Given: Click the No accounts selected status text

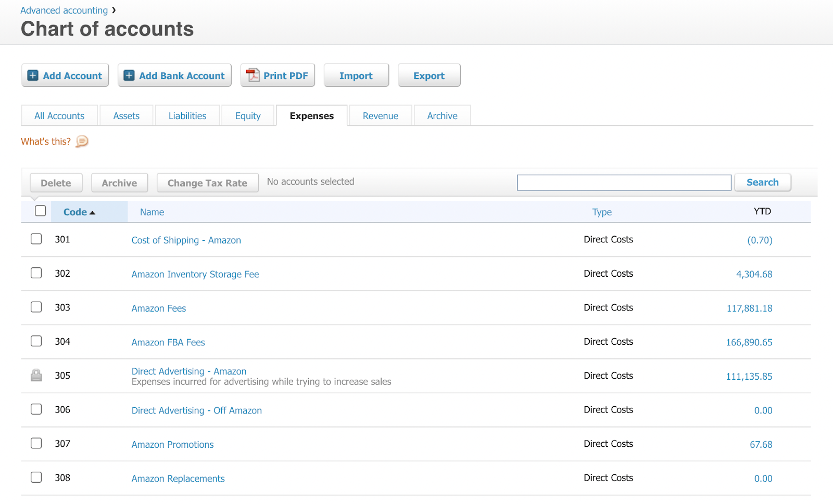Looking at the screenshot, I should pos(310,182).
